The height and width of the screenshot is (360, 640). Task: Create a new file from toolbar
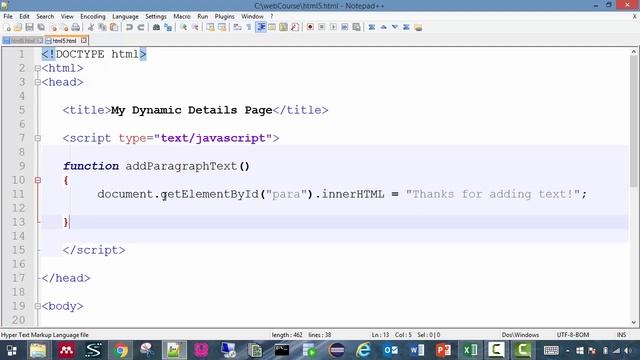tap(7, 27)
